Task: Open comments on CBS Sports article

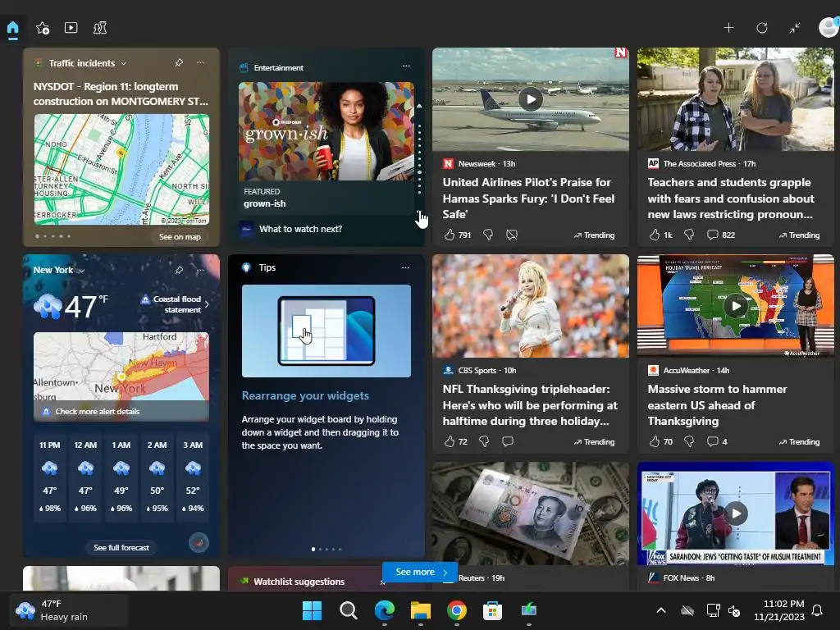Action: [x=507, y=441]
